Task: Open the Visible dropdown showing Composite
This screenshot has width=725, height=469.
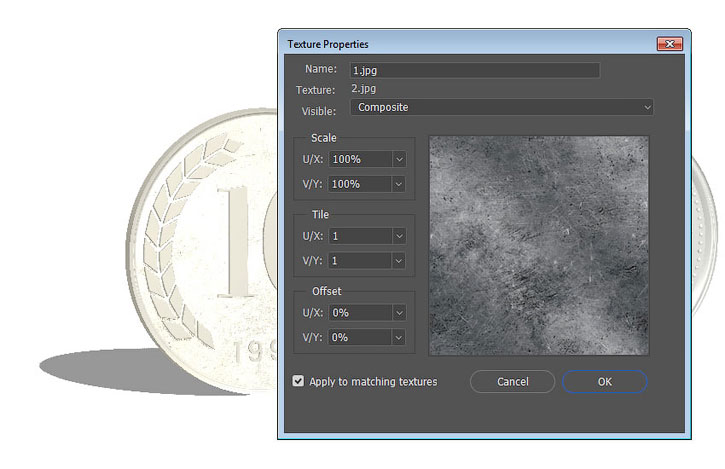Action: click(501, 107)
